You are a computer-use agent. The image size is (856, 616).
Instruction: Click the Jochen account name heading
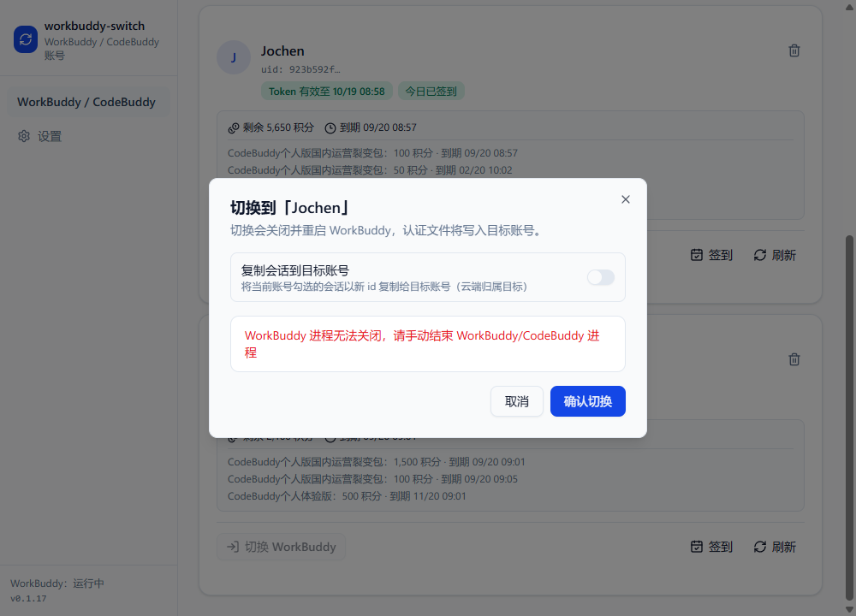point(282,50)
